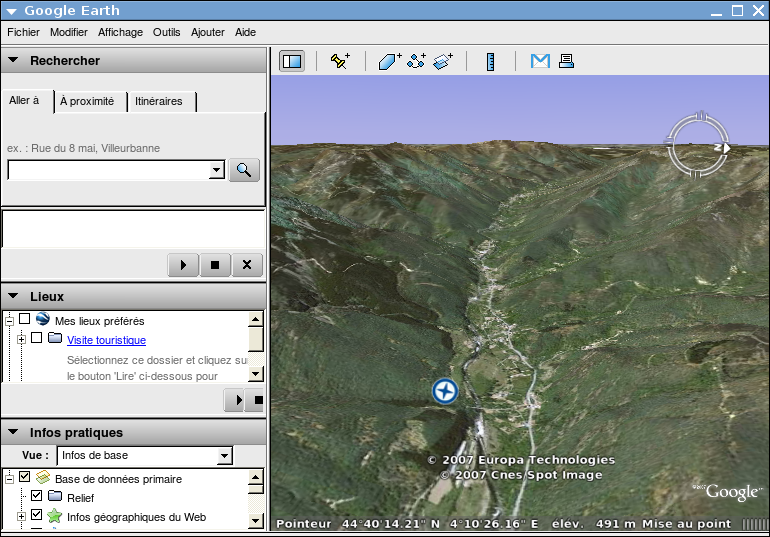The height and width of the screenshot is (537, 770).
Task: Uncheck the Relief layer checkbox
Action: point(37,497)
